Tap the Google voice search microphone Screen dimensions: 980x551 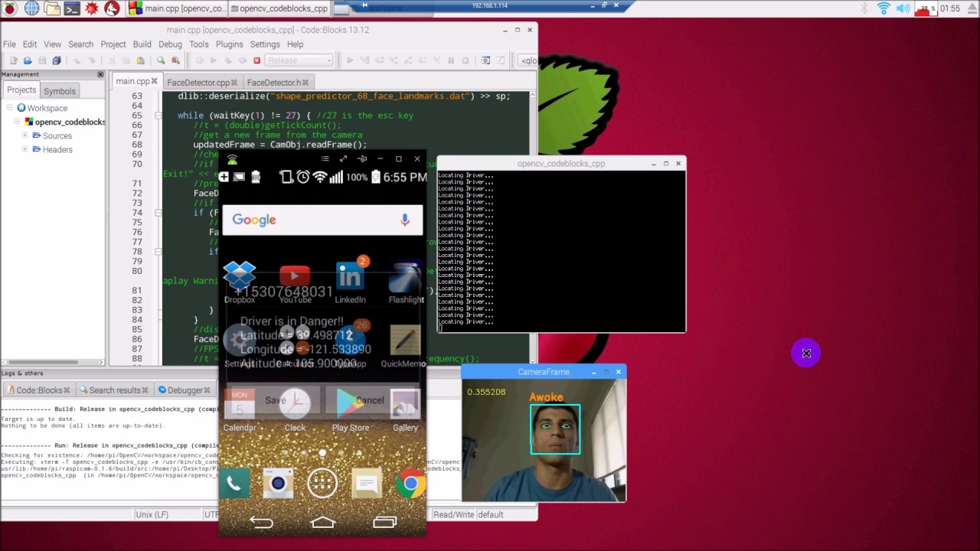click(x=405, y=220)
